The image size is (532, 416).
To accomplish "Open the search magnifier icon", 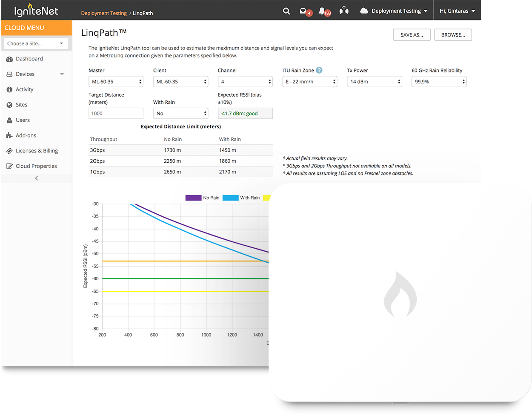I will (286, 11).
